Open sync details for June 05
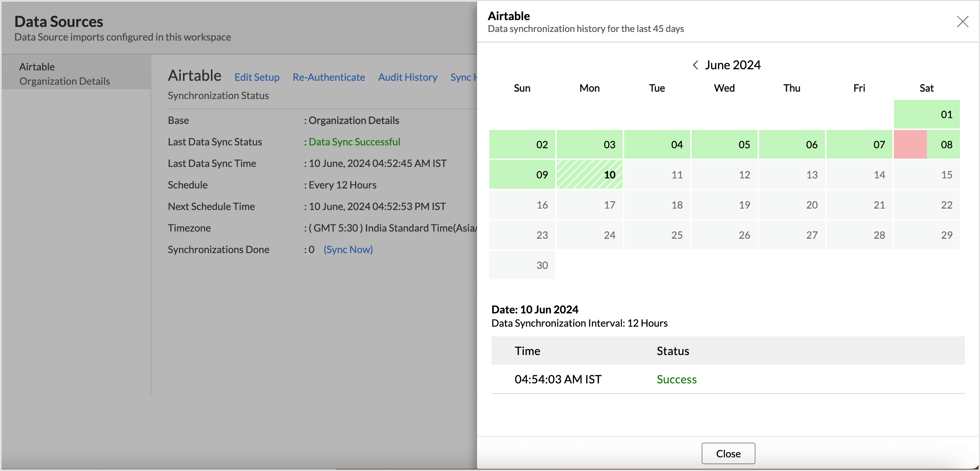 click(724, 144)
